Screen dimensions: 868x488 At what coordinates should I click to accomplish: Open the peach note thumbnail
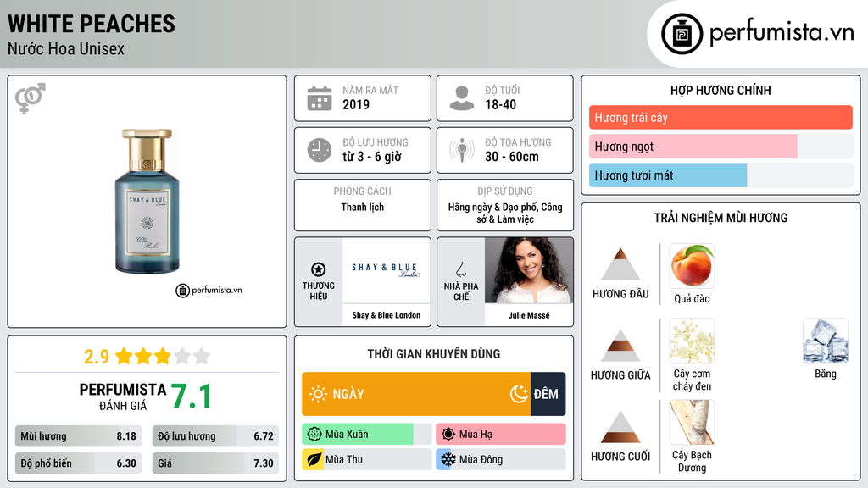click(x=692, y=266)
